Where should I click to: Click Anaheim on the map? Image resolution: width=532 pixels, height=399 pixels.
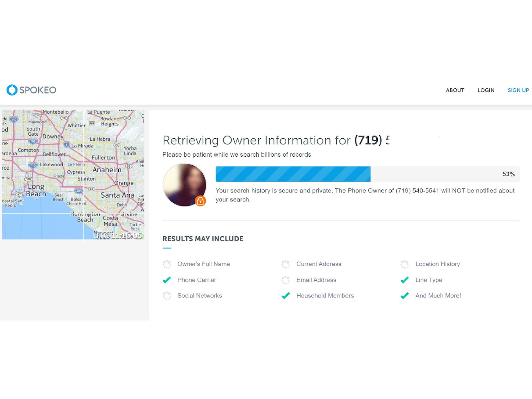click(107, 170)
